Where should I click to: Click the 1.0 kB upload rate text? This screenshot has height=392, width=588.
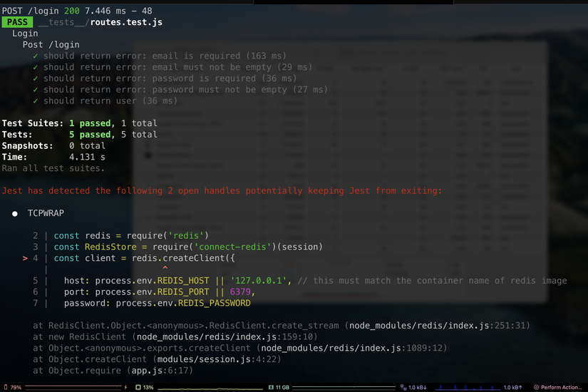(512, 387)
